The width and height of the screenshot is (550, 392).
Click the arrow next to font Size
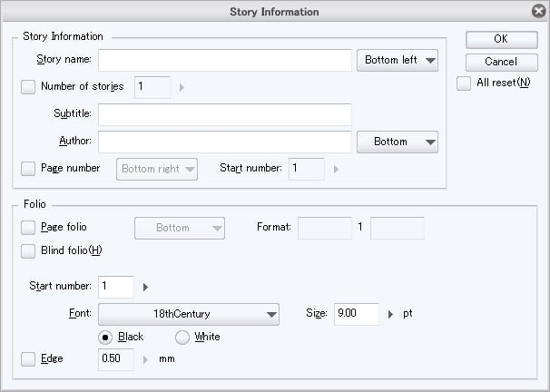tap(391, 314)
